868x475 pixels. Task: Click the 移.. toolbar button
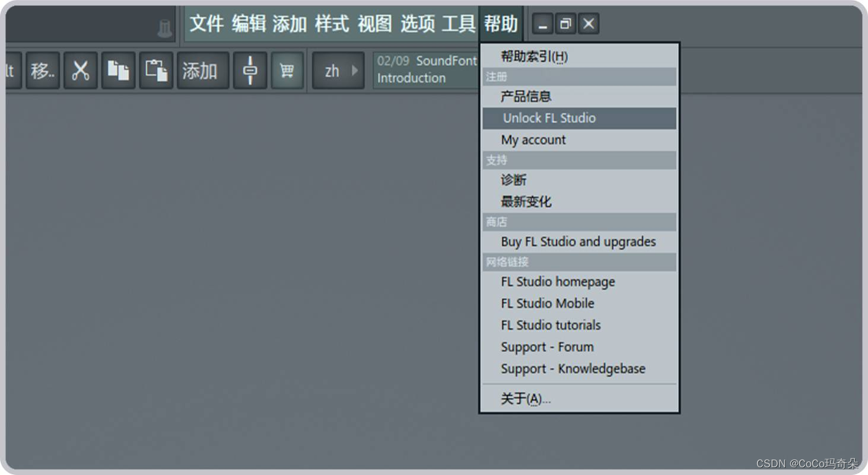pyautogui.click(x=43, y=71)
